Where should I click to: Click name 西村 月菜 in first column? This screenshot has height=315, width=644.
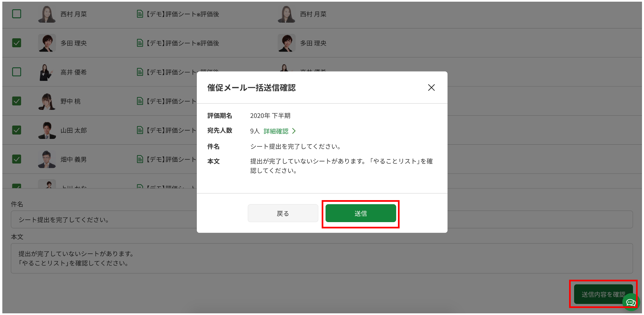point(74,14)
